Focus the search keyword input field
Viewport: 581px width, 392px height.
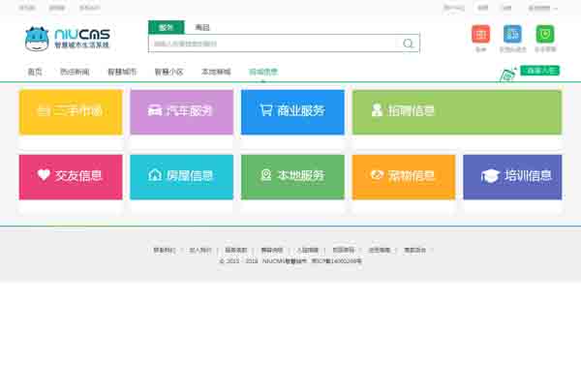271,44
